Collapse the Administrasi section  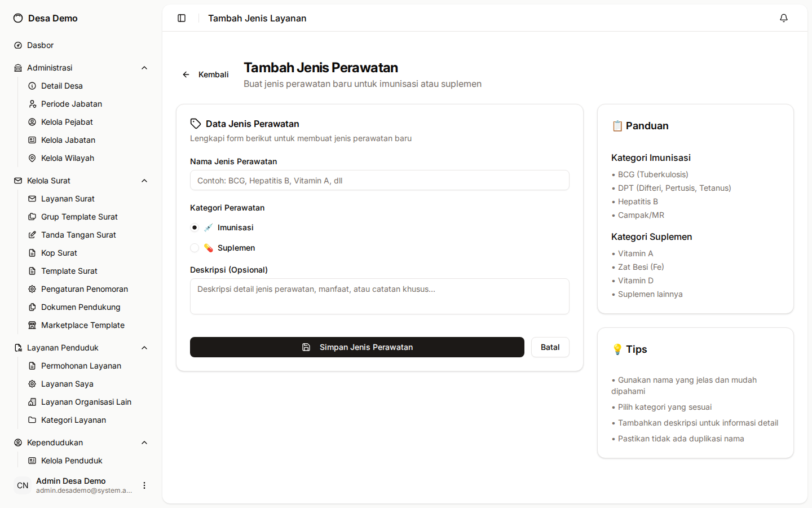[144, 68]
